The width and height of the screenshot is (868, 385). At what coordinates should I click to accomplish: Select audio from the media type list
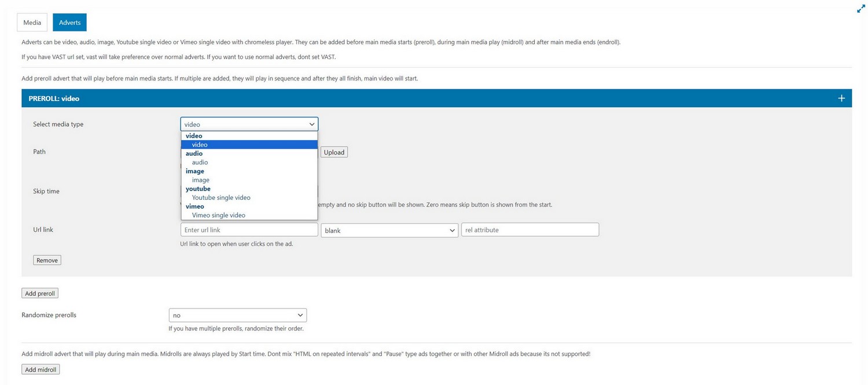pos(200,162)
